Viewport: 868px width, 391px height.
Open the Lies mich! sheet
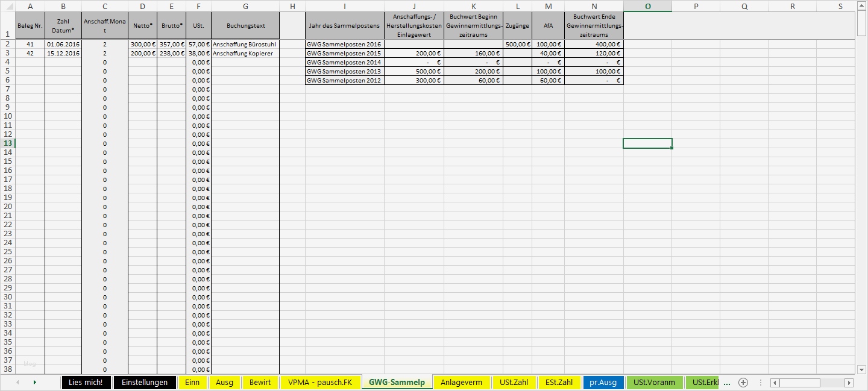(x=86, y=382)
